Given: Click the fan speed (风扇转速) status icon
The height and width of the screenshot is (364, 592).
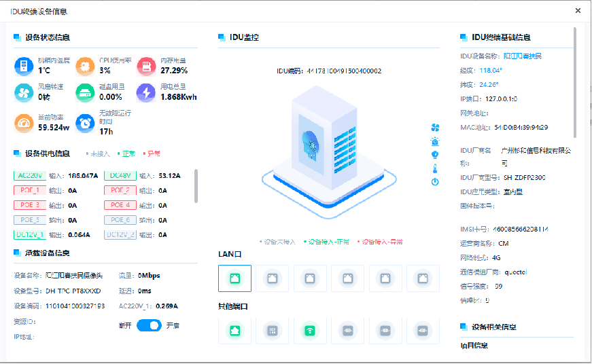Looking at the screenshot, I should click(x=24, y=92).
